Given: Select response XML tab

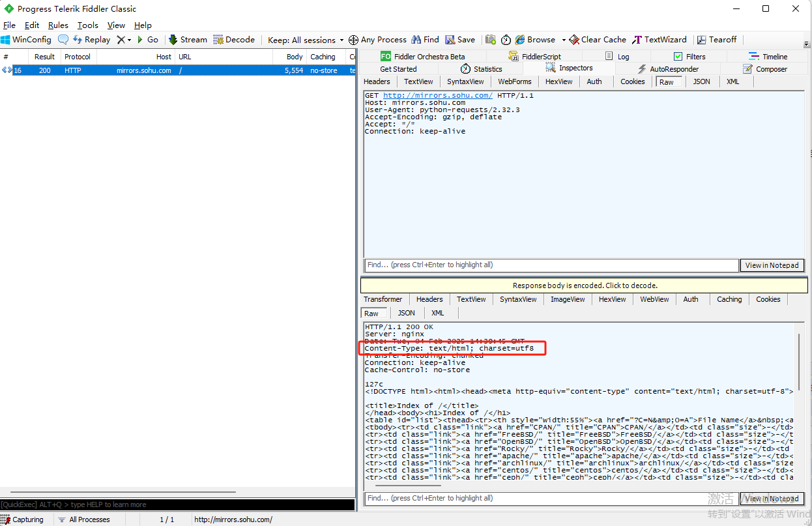Looking at the screenshot, I should (437, 314).
